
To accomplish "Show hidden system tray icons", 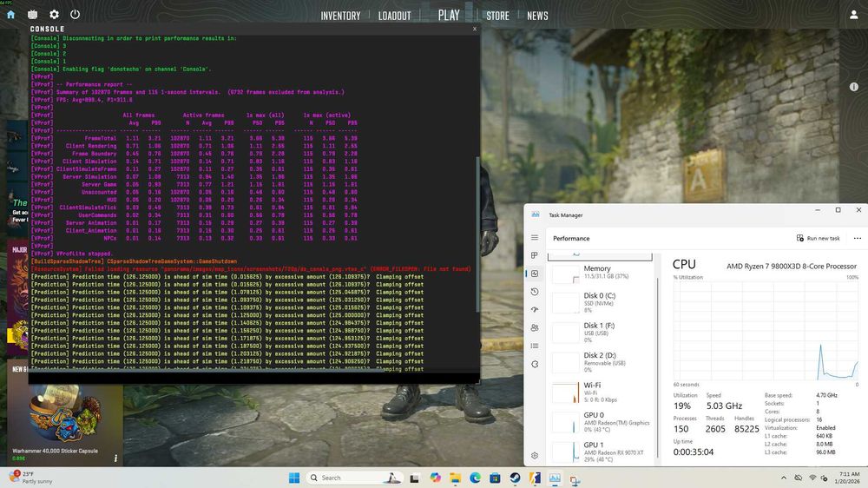I will 783,478.
